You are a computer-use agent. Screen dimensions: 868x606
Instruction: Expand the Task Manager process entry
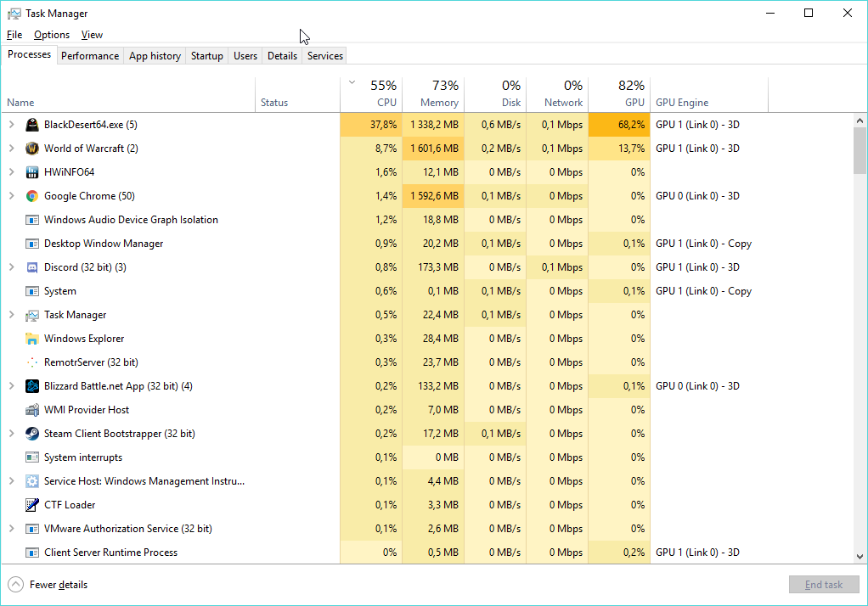[11, 315]
